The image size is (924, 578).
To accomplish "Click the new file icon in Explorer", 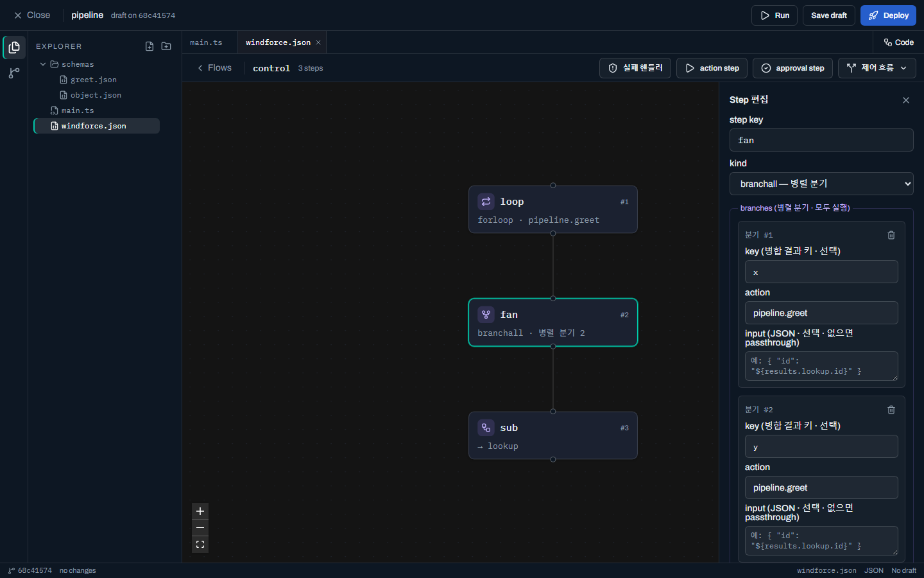I will coord(150,46).
